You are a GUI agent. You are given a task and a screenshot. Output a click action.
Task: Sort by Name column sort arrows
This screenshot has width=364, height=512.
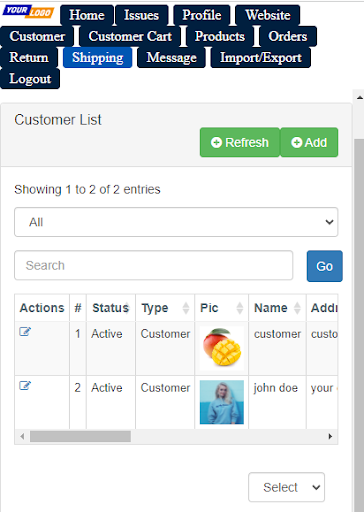tap(297, 308)
